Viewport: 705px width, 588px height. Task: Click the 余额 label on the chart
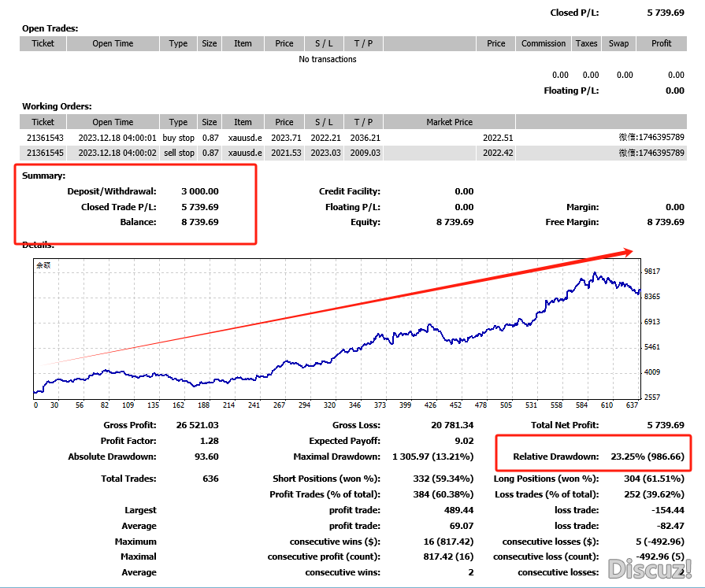pos(43,267)
